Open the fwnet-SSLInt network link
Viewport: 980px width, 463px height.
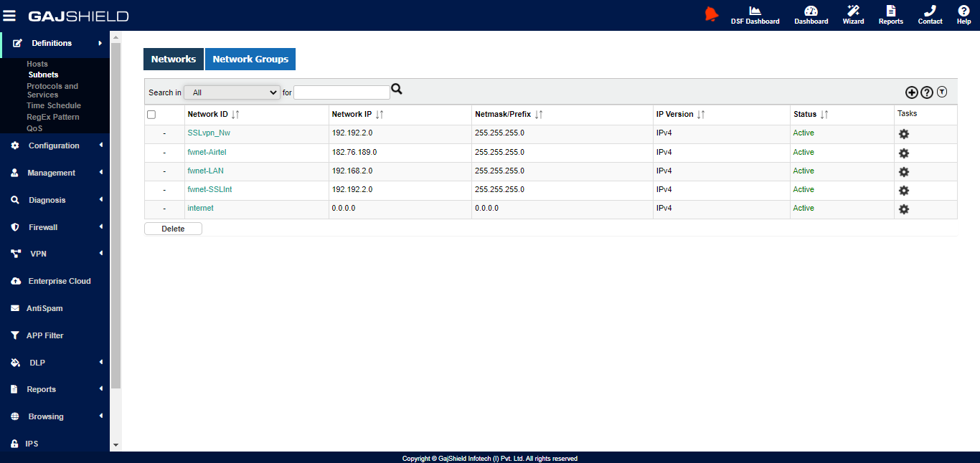tap(209, 189)
